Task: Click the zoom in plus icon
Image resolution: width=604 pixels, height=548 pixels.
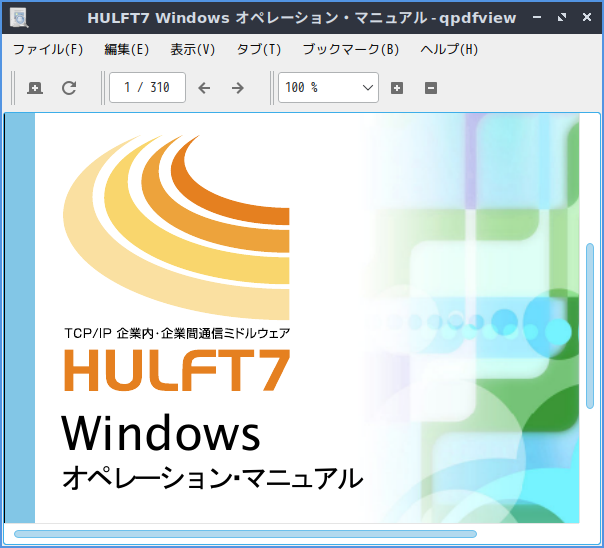Action: pyautogui.click(x=397, y=88)
